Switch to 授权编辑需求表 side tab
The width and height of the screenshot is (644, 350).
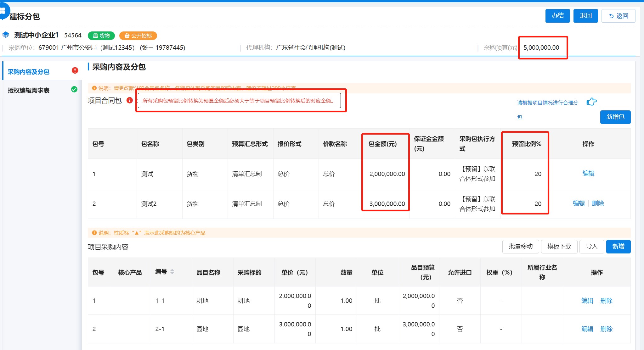pyautogui.click(x=29, y=90)
